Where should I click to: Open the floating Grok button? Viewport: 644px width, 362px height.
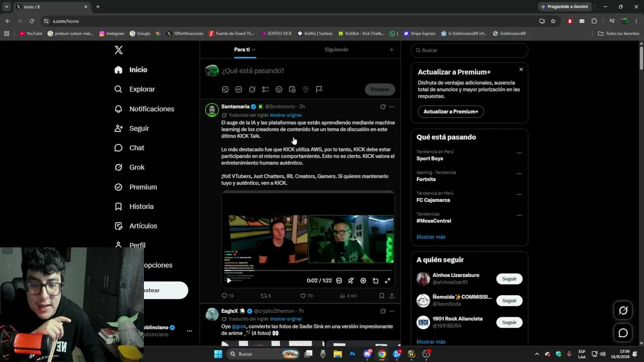(x=623, y=310)
